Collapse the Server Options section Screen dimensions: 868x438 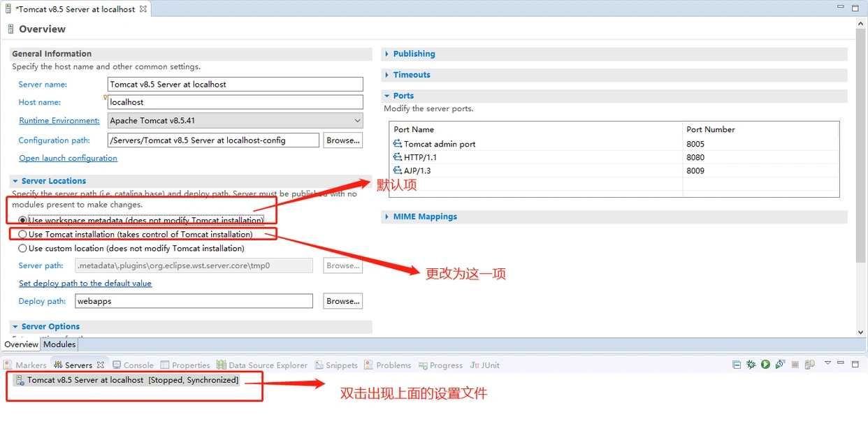15,326
